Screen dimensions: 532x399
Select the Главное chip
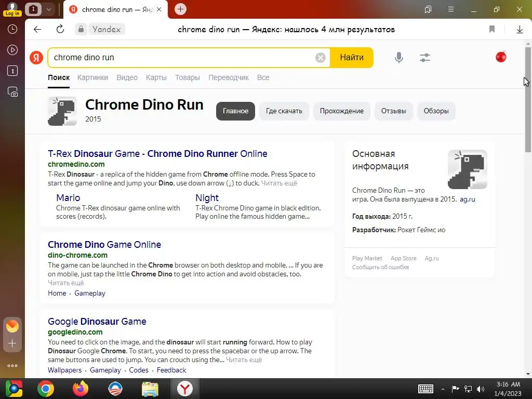(235, 111)
